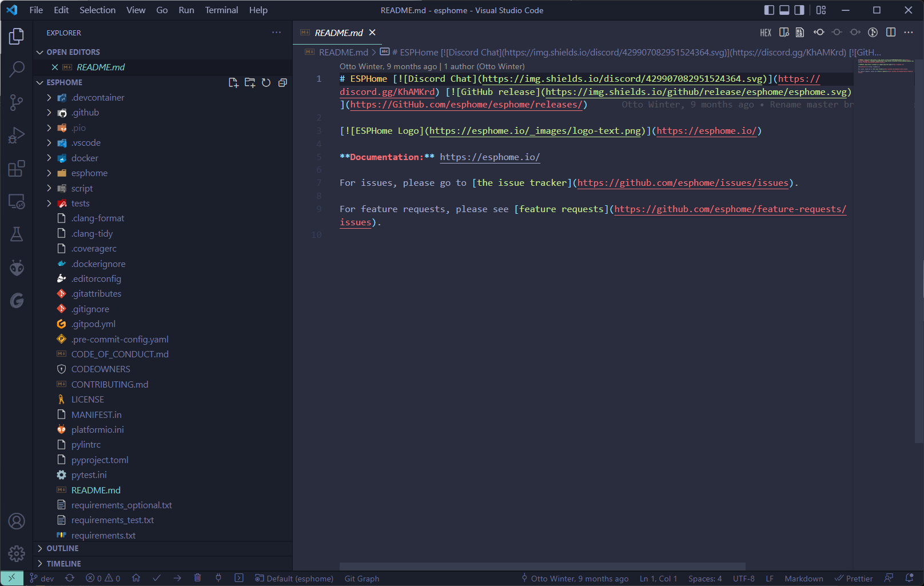
Task: Click PlatformIO Build checkmark in status bar
Action: click(157, 579)
